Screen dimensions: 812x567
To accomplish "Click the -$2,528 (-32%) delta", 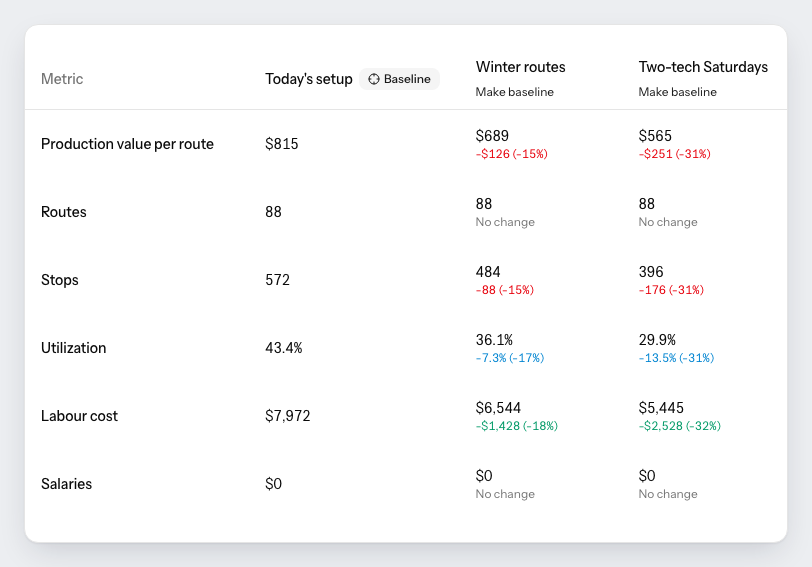I will click(x=679, y=426).
